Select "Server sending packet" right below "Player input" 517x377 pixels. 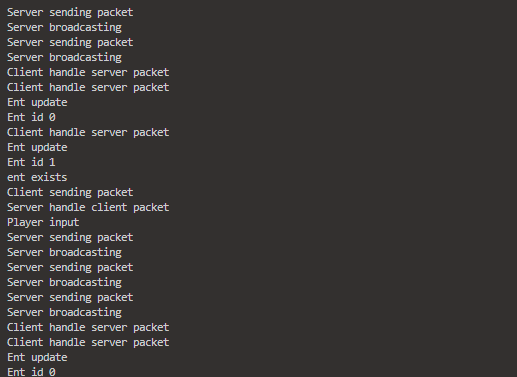70,237
